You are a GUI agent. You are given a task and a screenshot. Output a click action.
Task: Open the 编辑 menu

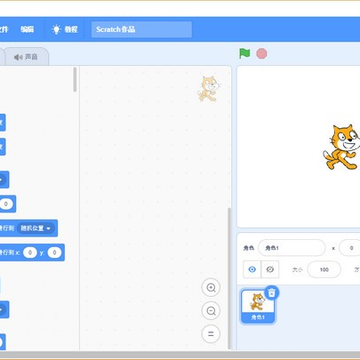click(x=27, y=29)
